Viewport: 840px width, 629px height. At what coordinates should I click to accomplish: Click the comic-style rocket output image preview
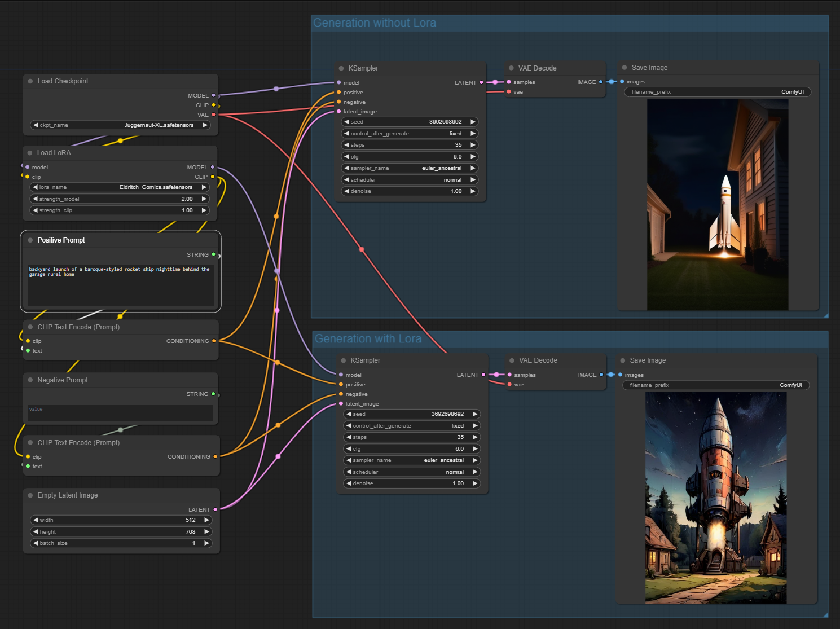716,498
